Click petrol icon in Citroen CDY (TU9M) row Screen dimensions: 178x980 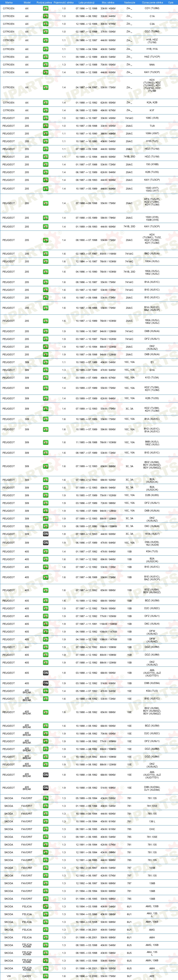point(46,8)
